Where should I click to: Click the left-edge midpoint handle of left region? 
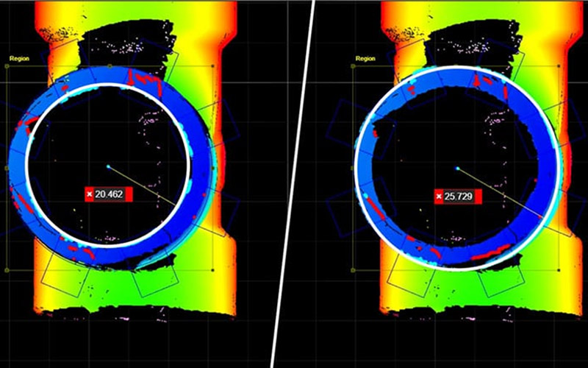point(7,168)
